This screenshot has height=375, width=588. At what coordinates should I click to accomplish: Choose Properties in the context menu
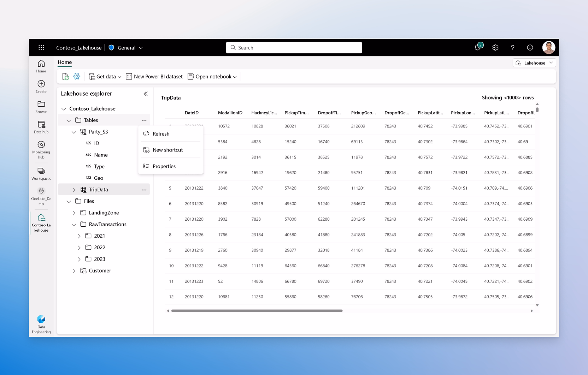click(164, 166)
